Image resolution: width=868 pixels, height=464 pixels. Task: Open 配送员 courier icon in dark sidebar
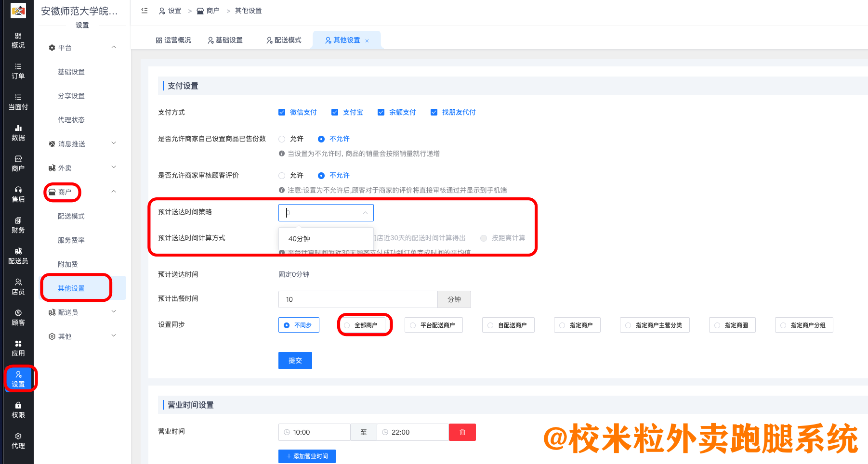click(x=18, y=256)
